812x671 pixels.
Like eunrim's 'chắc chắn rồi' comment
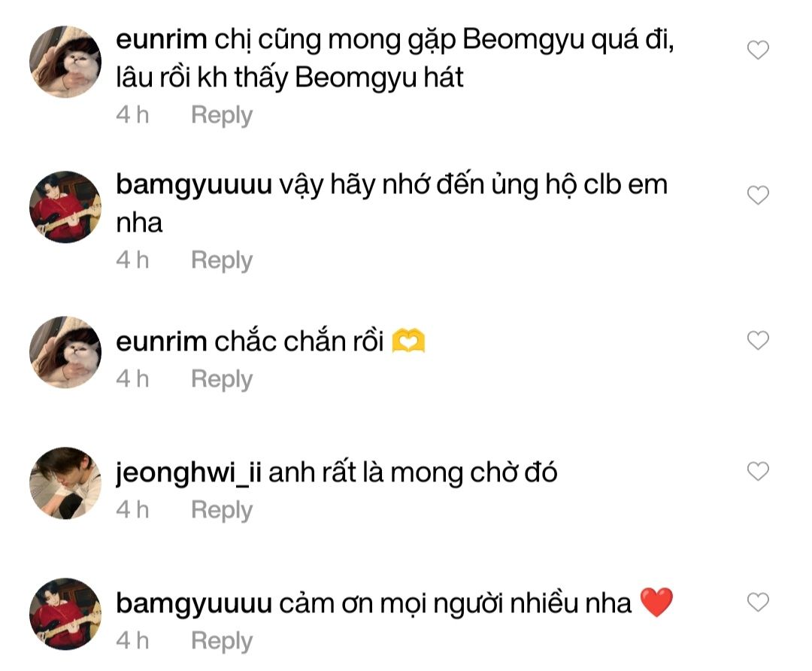[x=758, y=341]
